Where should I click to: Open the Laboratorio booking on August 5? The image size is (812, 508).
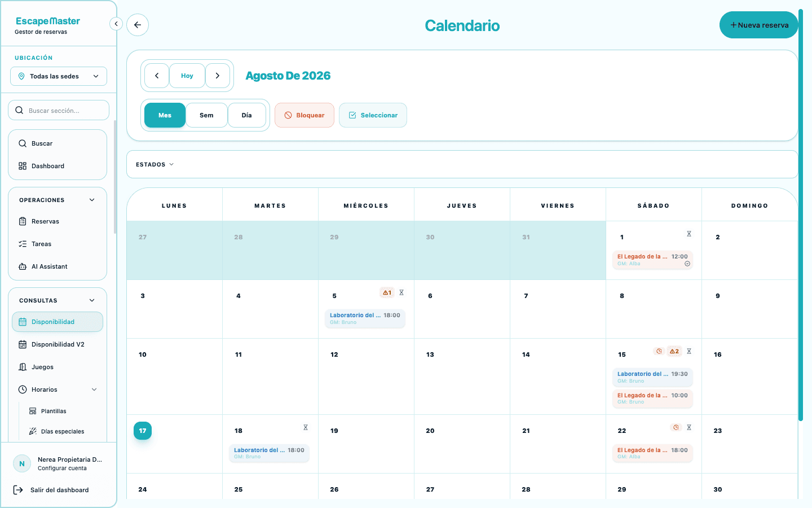[365, 318]
